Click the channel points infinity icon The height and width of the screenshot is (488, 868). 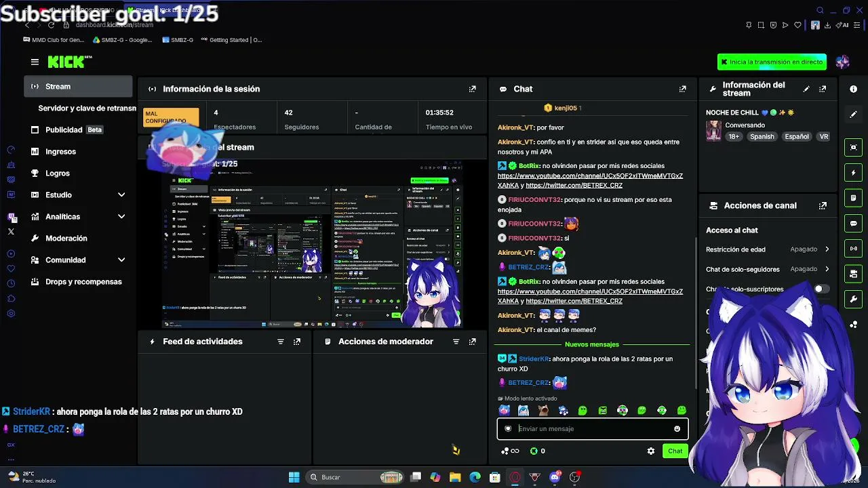pyautogui.click(x=510, y=451)
